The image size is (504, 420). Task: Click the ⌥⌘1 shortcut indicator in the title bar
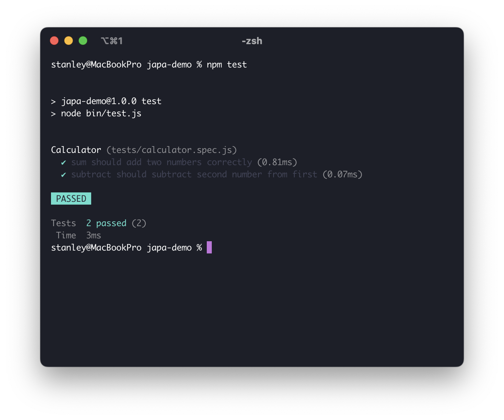[112, 41]
